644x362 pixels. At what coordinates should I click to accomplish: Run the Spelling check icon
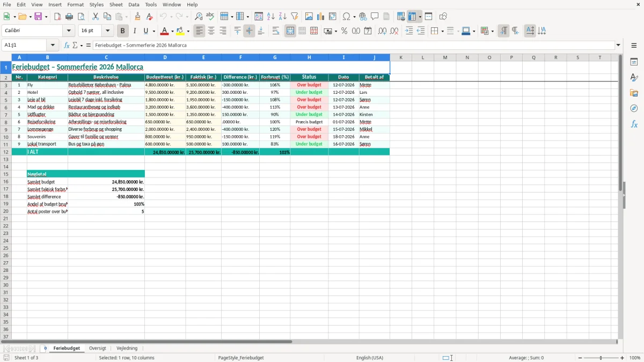(210, 17)
